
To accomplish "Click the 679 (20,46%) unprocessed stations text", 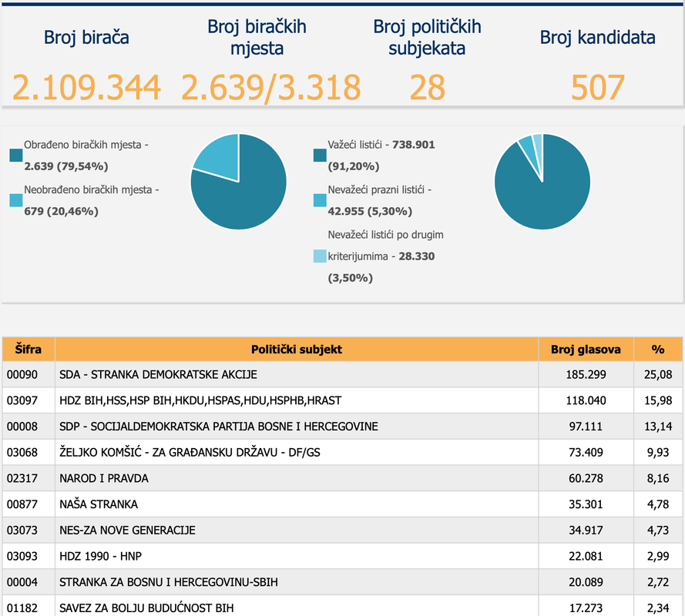I will [61, 211].
